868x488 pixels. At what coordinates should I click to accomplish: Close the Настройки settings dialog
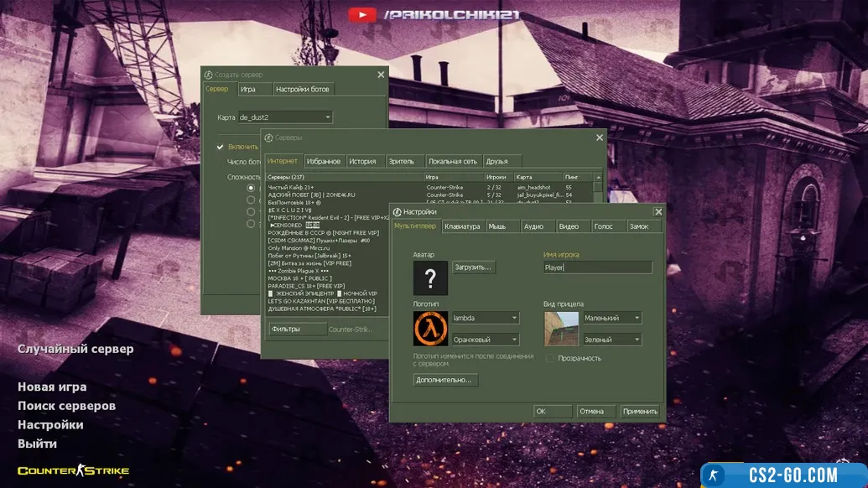click(657, 212)
